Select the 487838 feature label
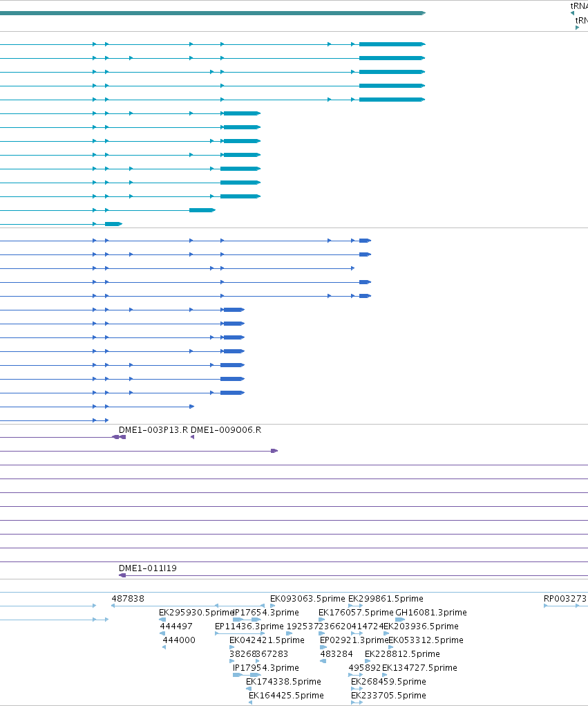This screenshot has width=588, height=706. tap(128, 599)
